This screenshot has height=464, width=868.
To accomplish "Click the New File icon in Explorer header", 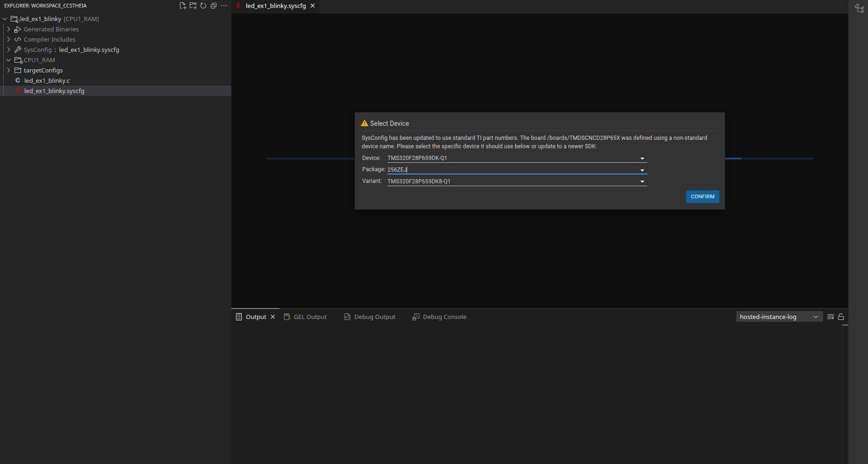I will click(183, 6).
